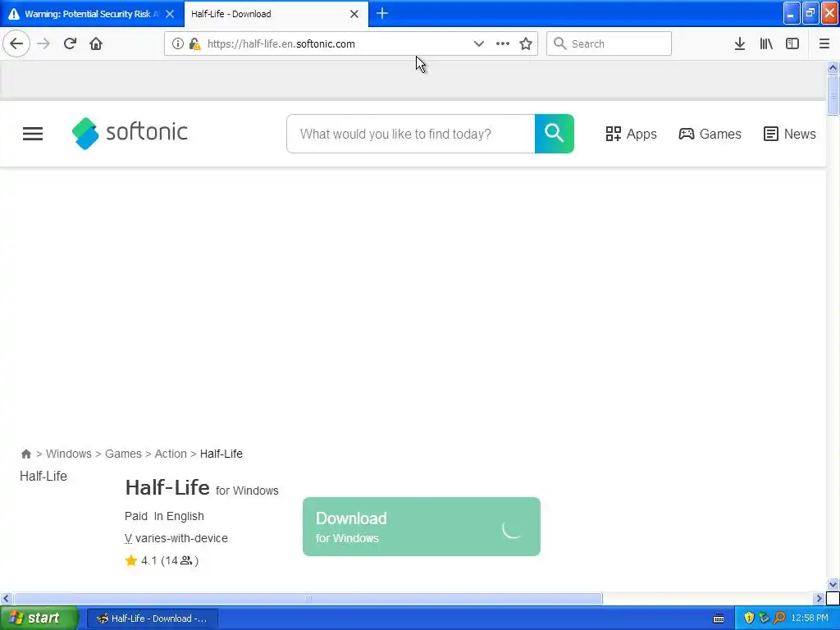Viewport: 840px width, 630px height.
Task: Click the keyboard icon in the taskbar
Action: click(719, 619)
